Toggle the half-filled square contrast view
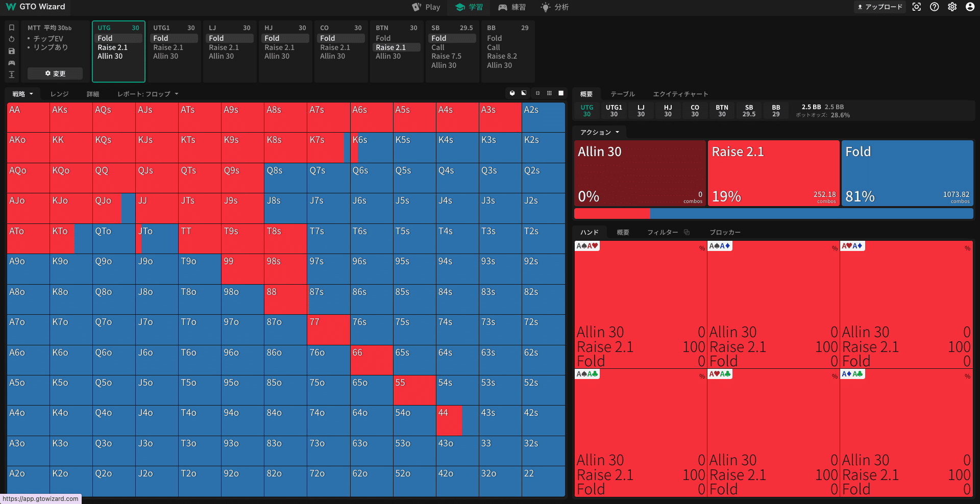 click(x=524, y=93)
